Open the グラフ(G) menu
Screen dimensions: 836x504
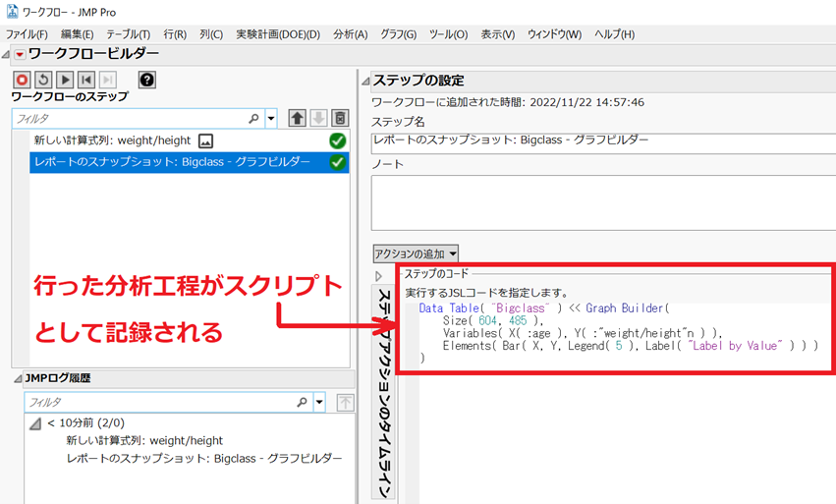(x=398, y=34)
